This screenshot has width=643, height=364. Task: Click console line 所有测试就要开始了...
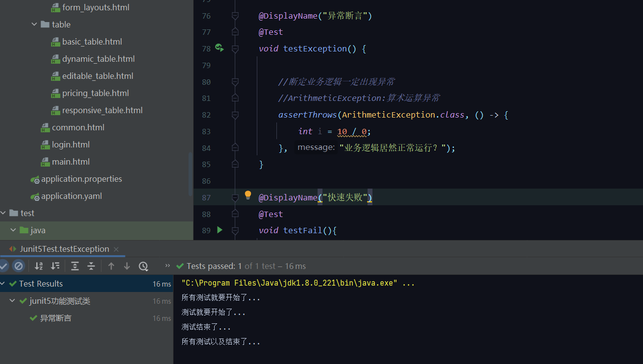click(x=221, y=297)
